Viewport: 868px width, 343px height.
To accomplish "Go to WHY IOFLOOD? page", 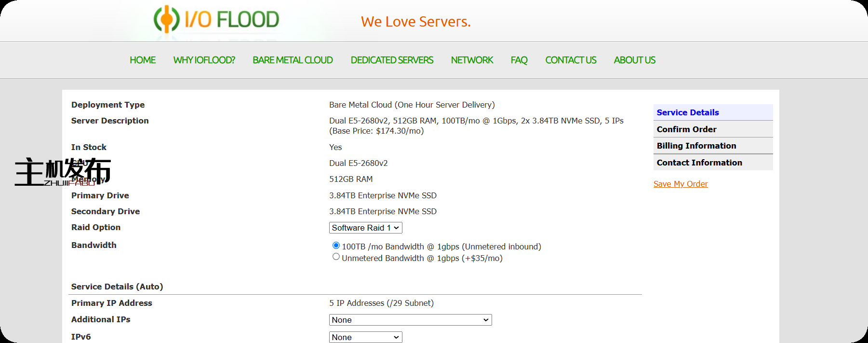I will tap(204, 60).
